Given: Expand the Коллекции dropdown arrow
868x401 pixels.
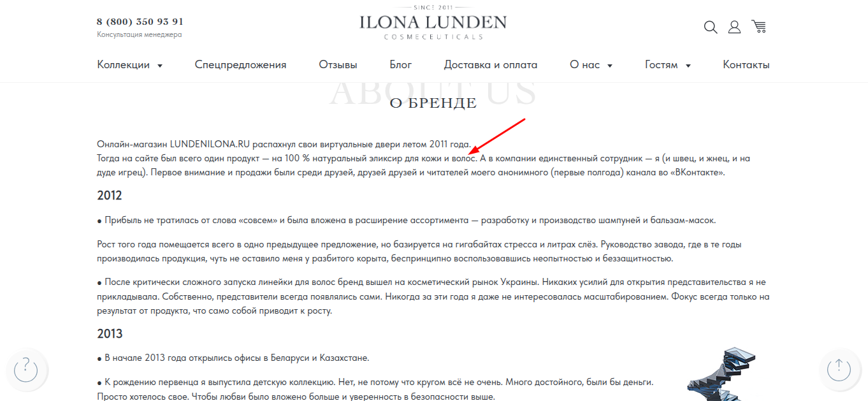Looking at the screenshot, I should [160, 66].
